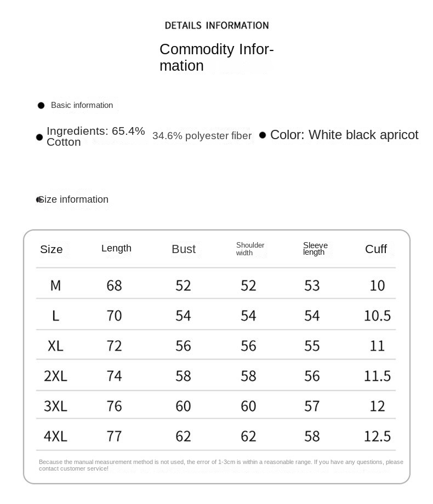Click the bullet before Ingredients text
433x504 pixels.
point(39,137)
